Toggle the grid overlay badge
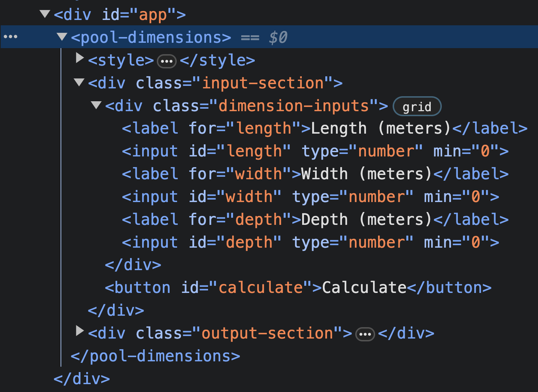The image size is (538, 392). (x=417, y=107)
